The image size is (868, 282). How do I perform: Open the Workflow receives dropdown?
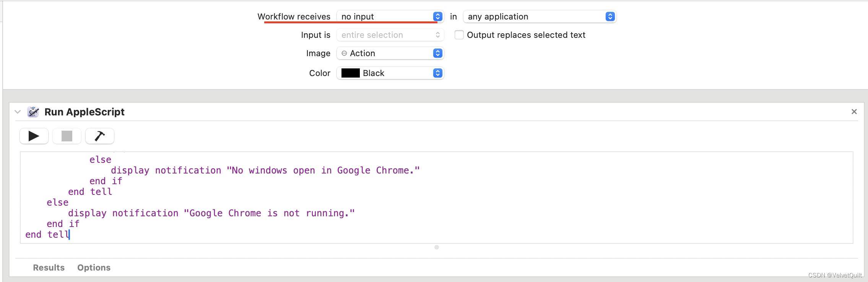click(390, 16)
